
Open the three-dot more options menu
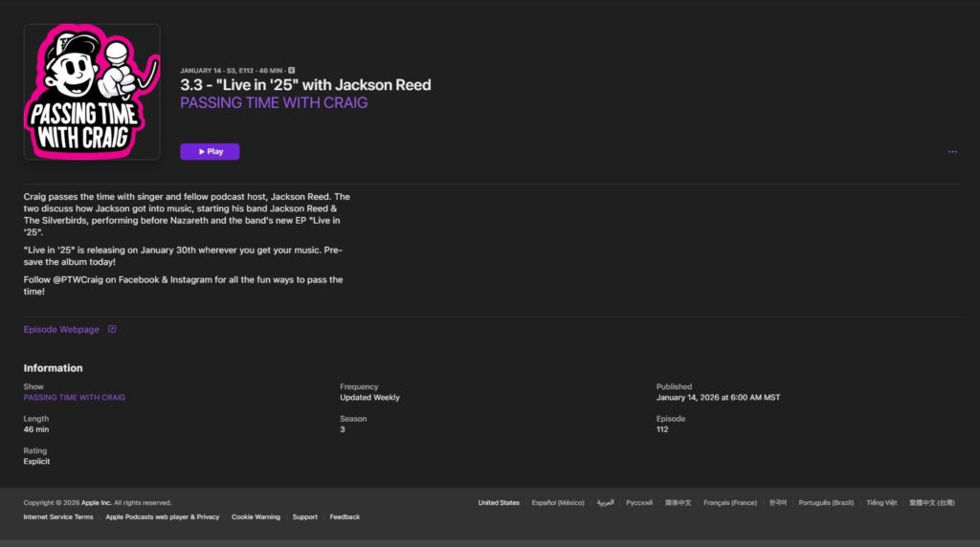(x=951, y=151)
